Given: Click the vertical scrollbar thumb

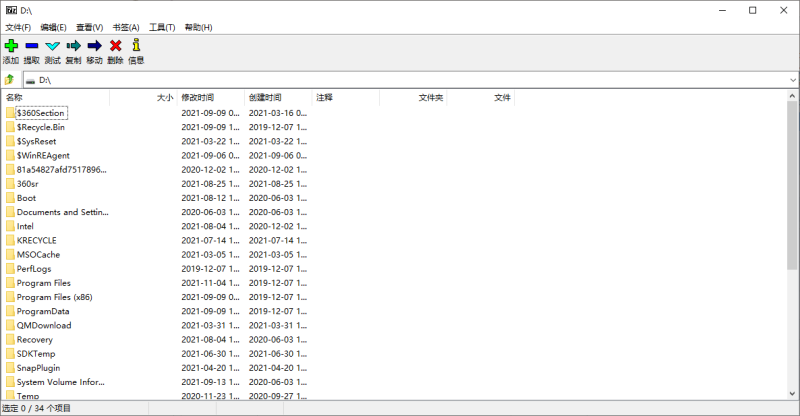Looking at the screenshot, I should point(792,185).
